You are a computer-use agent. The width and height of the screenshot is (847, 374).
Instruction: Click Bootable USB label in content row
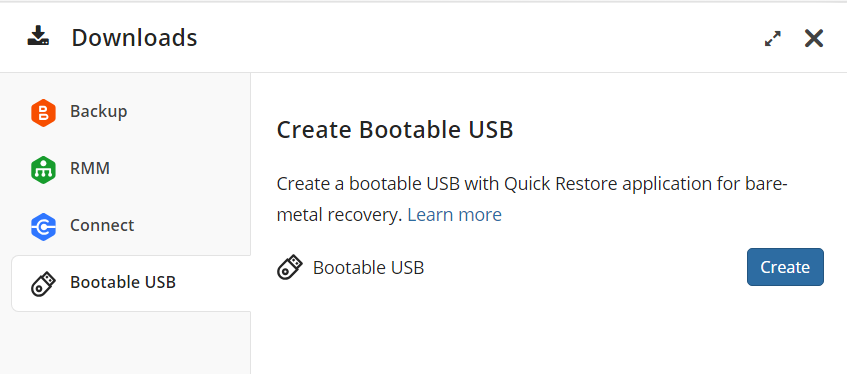pyautogui.click(x=368, y=268)
